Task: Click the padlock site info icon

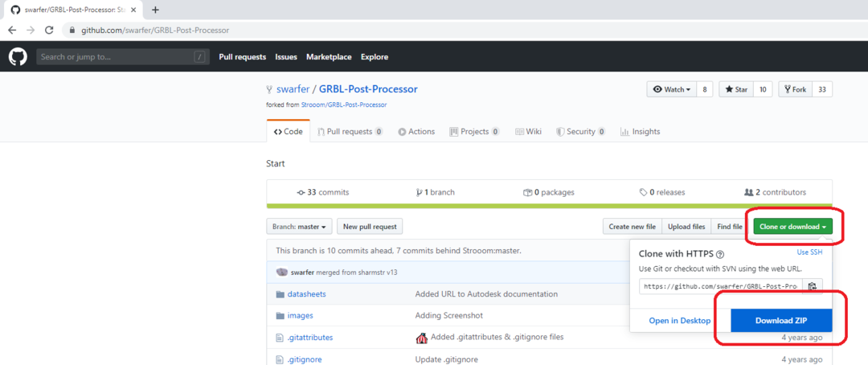Action: tap(72, 31)
